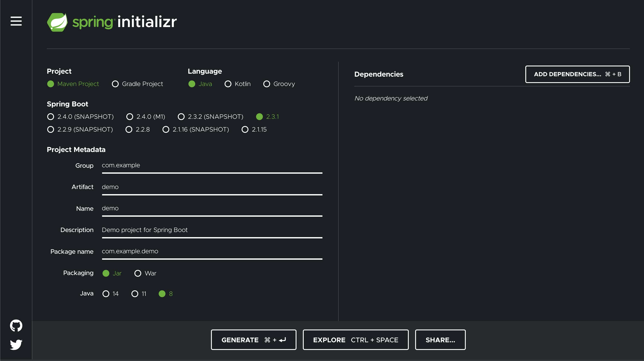This screenshot has height=361, width=644.
Task: Click the Spring Boot heading
Action: tap(67, 104)
